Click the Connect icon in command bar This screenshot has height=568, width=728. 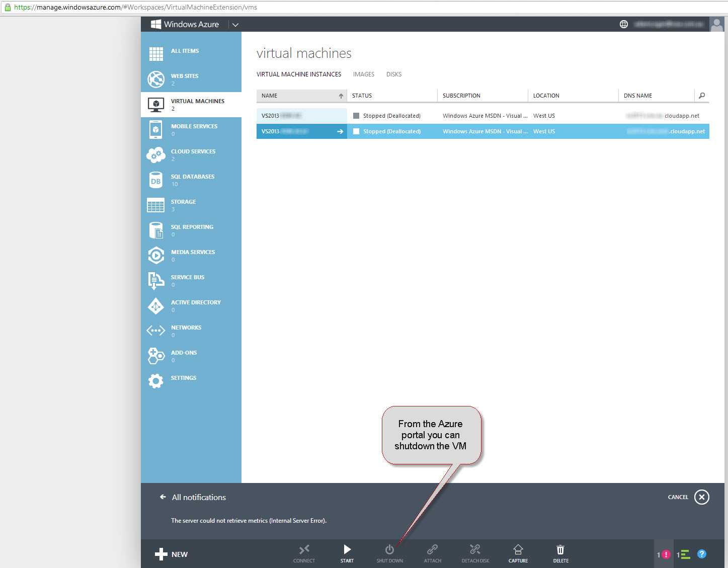304,549
